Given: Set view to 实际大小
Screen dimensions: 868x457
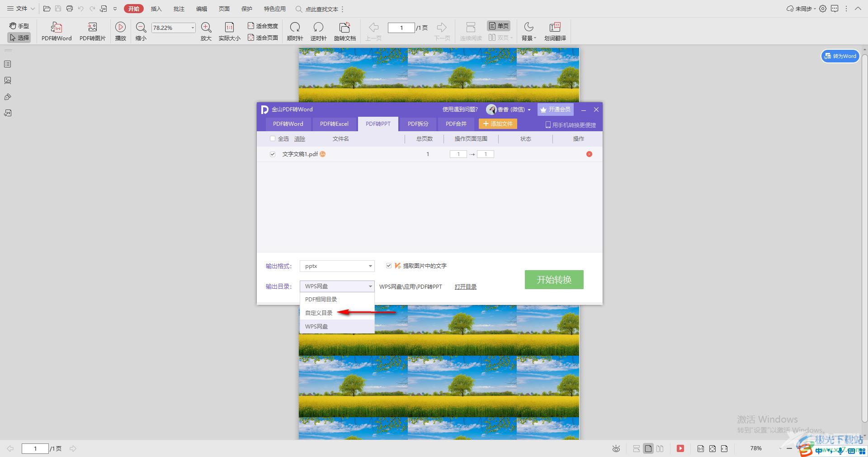Looking at the screenshot, I should pos(230,31).
